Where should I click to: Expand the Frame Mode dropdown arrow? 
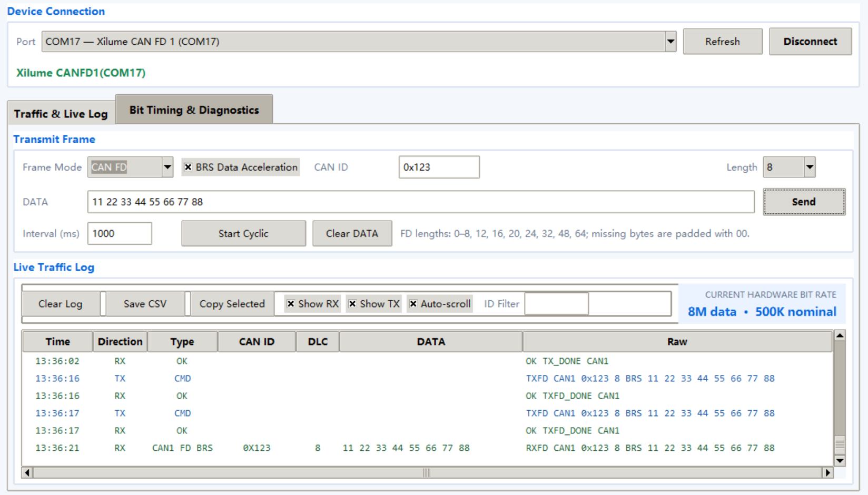pyautogui.click(x=167, y=167)
